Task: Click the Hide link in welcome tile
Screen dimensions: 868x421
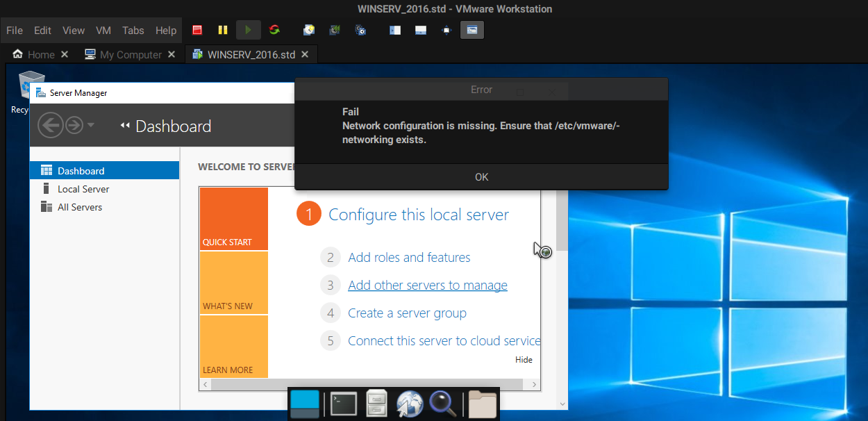Action: (x=524, y=360)
